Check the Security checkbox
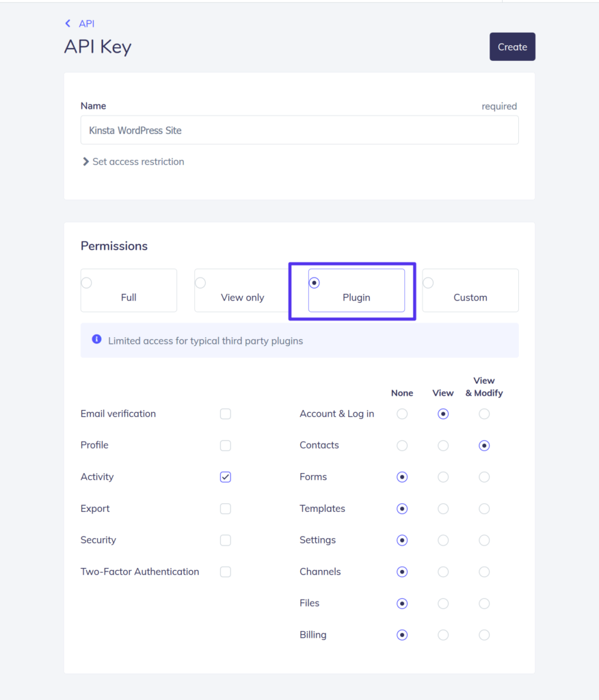Screen dimensions: 599x700 pos(226,540)
